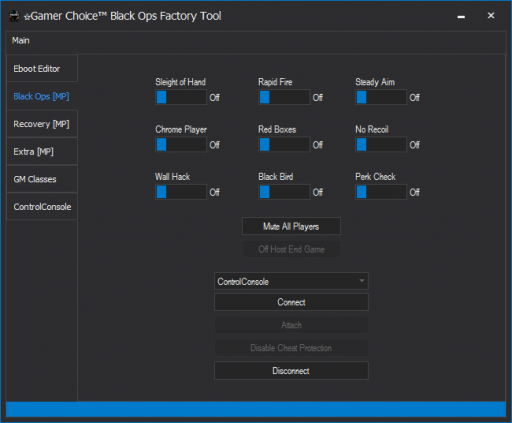The image size is (512, 423).
Task: Click the blue status bar at bottom
Action: coord(256,409)
